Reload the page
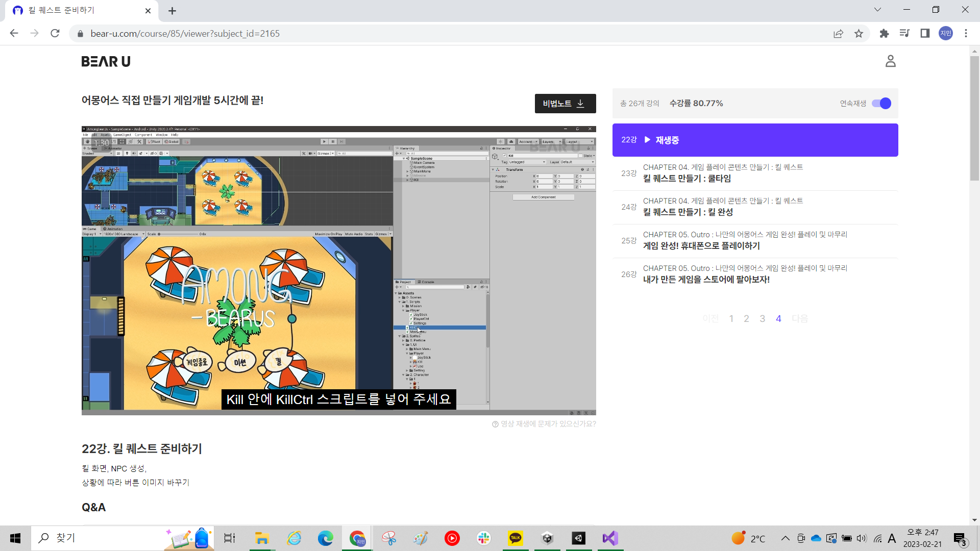Image resolution: width=980 pixels, height=551 pixels. (x=55, y=34)
